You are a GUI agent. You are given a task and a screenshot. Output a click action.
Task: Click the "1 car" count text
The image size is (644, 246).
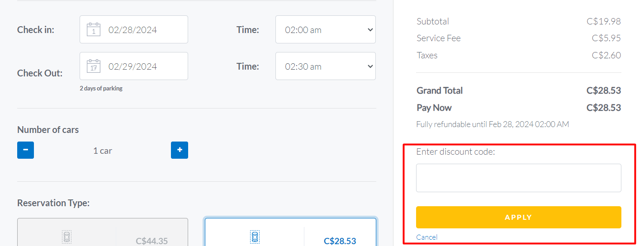coord(103,151)
